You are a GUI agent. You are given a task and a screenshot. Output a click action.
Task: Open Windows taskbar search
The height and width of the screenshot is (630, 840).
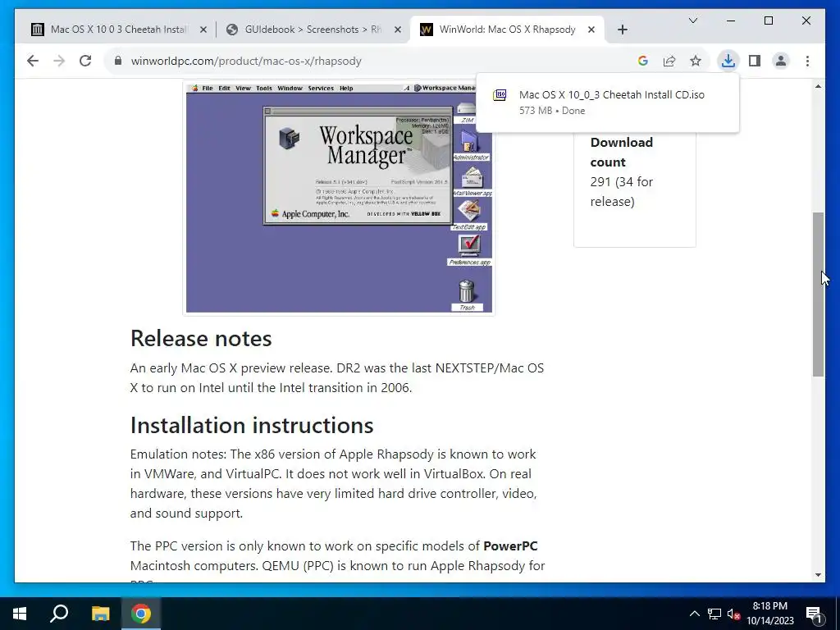pos(59,614)
